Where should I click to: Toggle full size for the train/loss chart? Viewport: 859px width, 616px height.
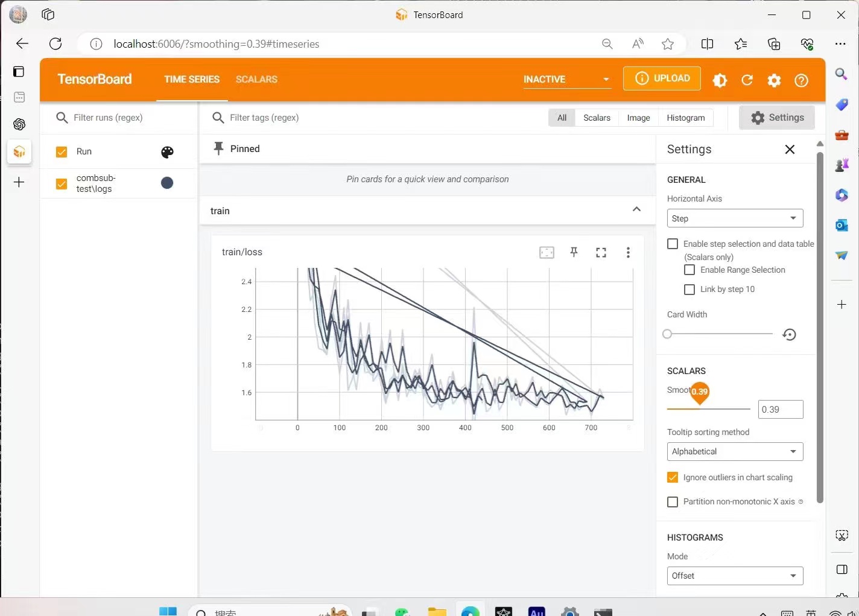(x=601, y=253)
